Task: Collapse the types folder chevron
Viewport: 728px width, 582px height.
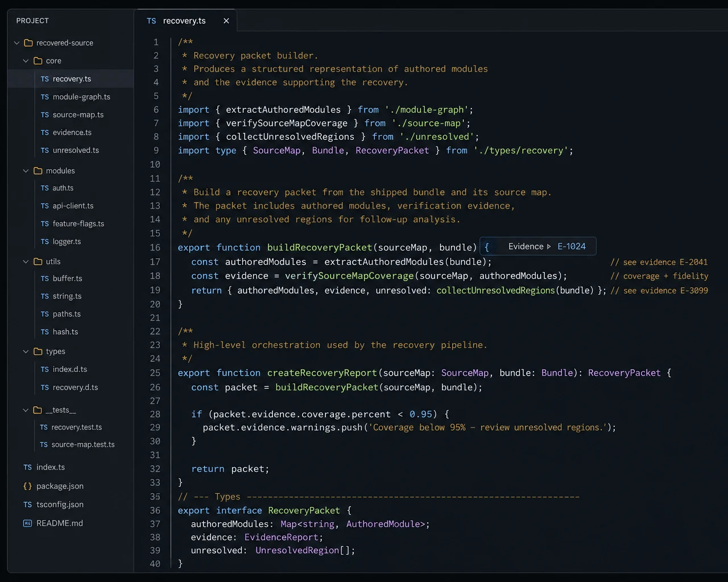Action: (26, 351)
